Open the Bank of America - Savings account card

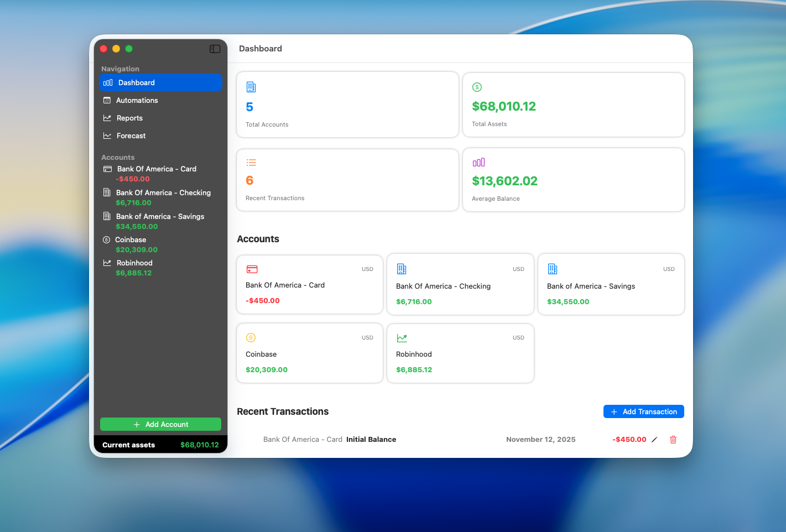(611, 285)
